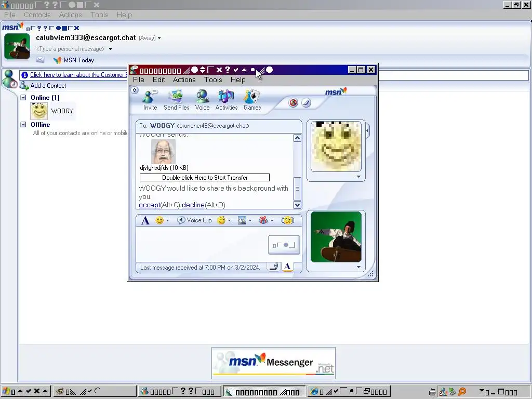Image resolution: width=532 pixels, height=399 pixels.
Task: Open the e-mail inbox envelope icon
Action: 40,60
